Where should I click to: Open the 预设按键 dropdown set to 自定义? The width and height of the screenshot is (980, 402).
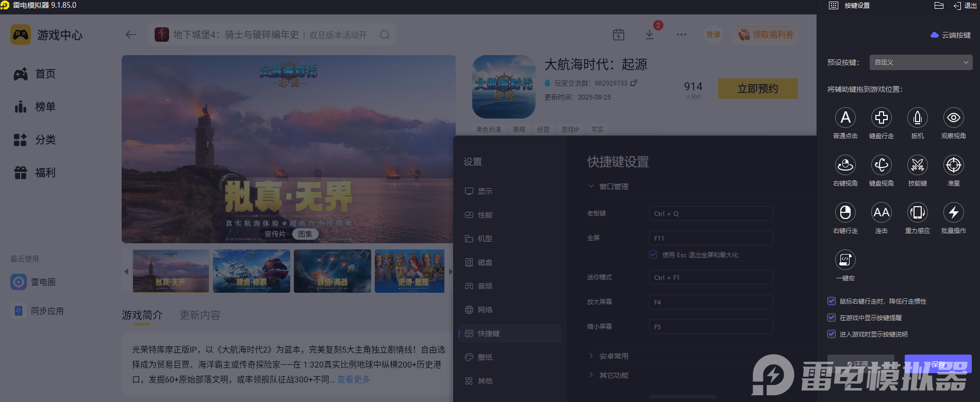(x=920, y=62)
